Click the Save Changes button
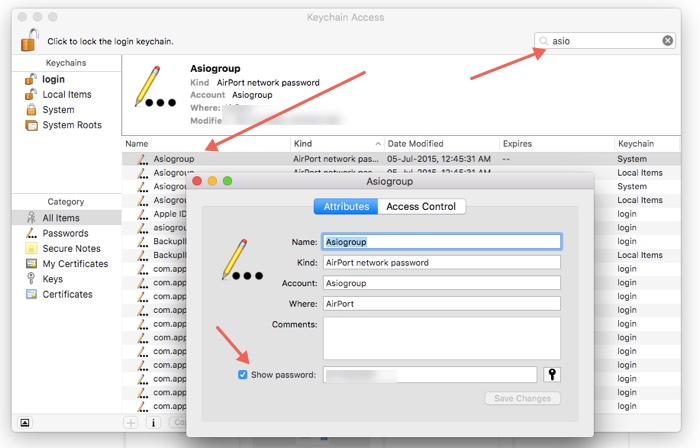The image size is (700, 448). tap(522, 398)
